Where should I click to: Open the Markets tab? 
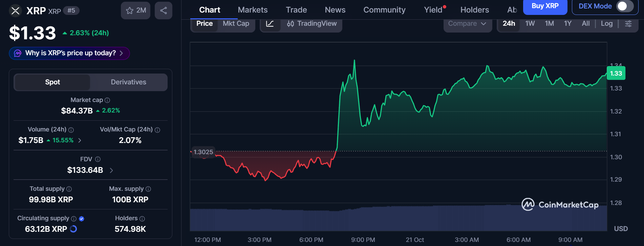tap(253, 10)
